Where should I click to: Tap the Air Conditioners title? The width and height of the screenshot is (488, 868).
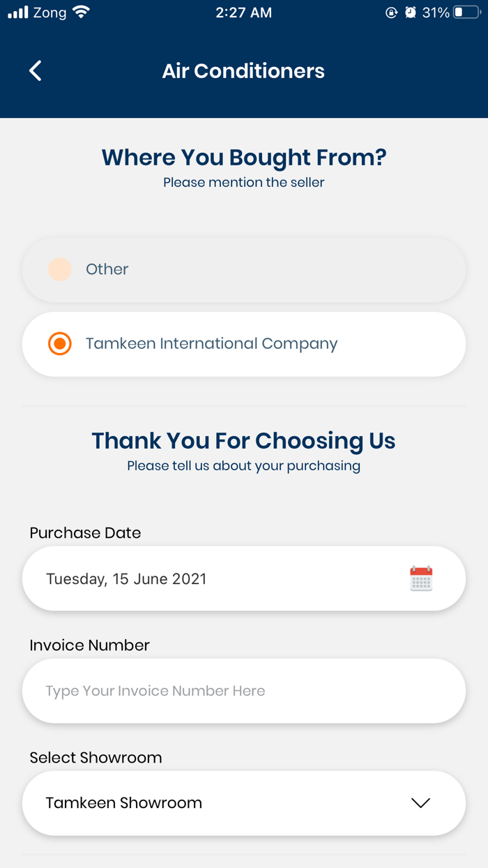pyautogui.click(x=243, y=70)
